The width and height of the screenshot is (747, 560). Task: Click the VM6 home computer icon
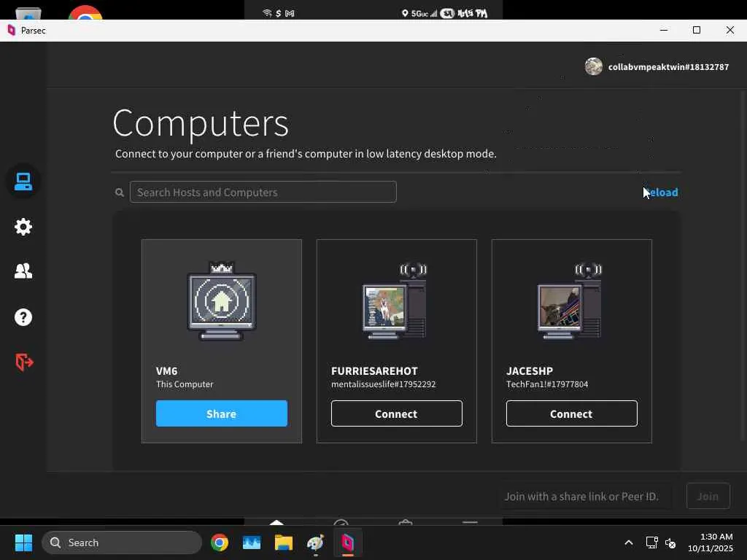(x=222, y=301)
